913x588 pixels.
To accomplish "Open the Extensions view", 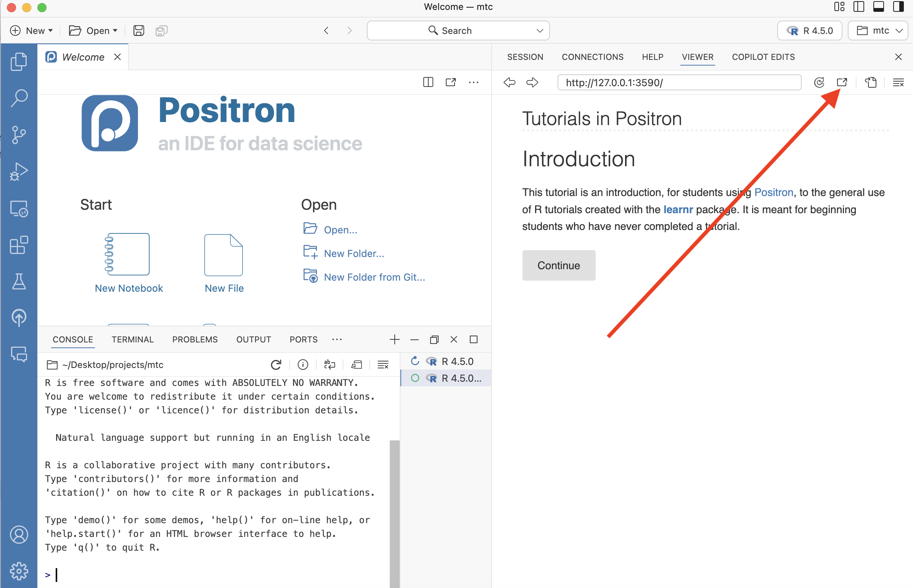I will 19,245.
